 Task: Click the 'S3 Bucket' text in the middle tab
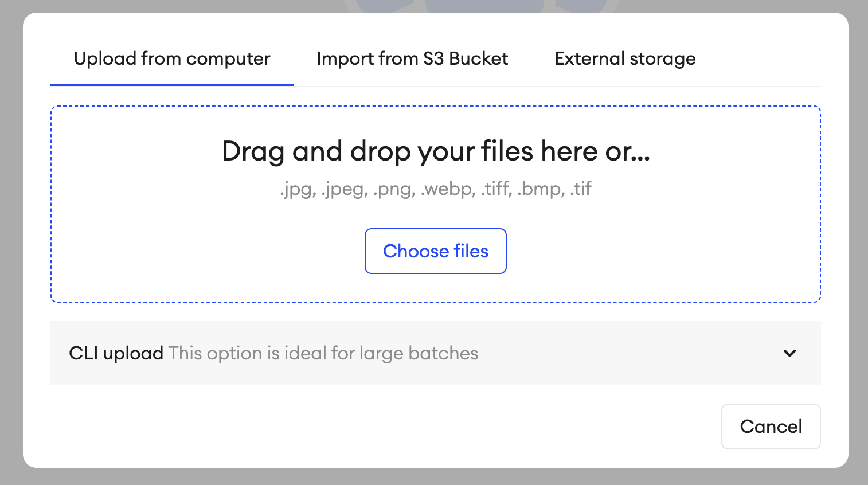(466, 58)
